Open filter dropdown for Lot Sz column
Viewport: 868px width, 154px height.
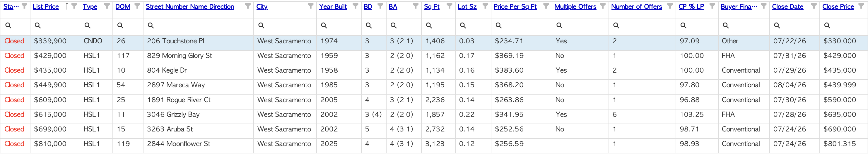point(485,6)
